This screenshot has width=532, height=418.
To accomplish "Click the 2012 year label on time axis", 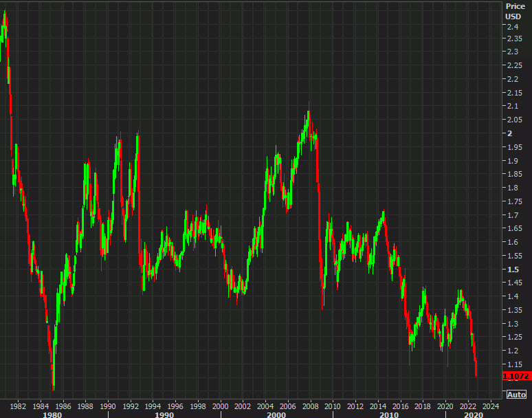I will tap(355, 406).
